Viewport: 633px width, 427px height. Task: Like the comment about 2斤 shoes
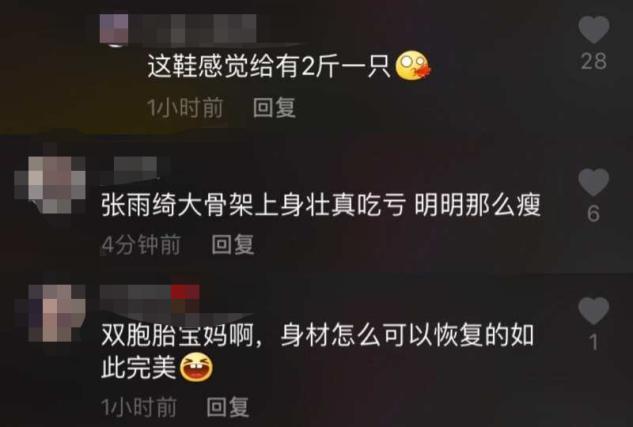coord(593,29)
